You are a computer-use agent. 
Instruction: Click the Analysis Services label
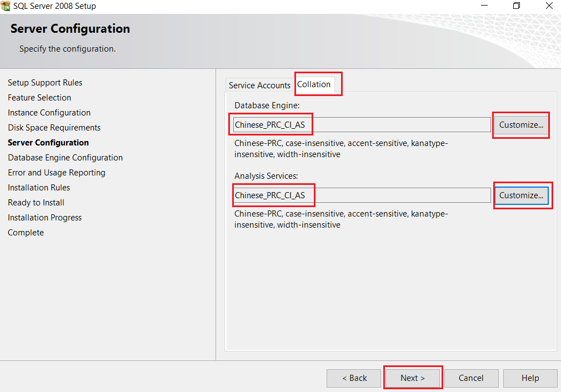tap(266, 176)
